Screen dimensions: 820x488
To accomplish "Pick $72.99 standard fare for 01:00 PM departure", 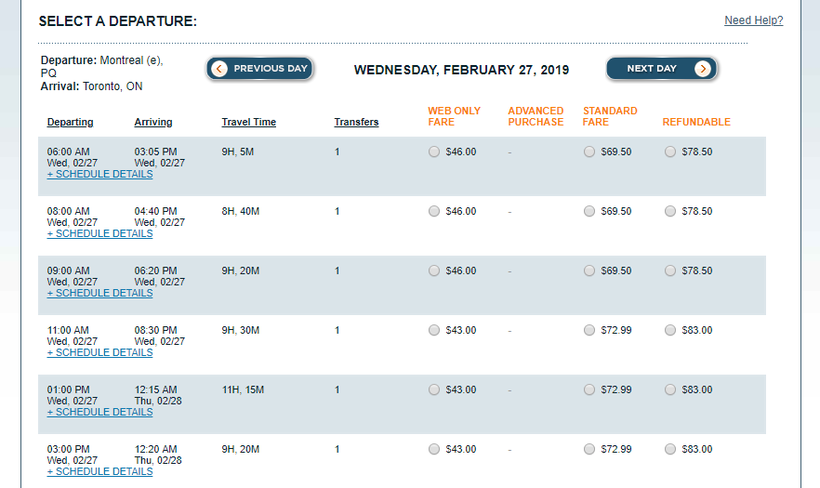I will coord(589,390).
